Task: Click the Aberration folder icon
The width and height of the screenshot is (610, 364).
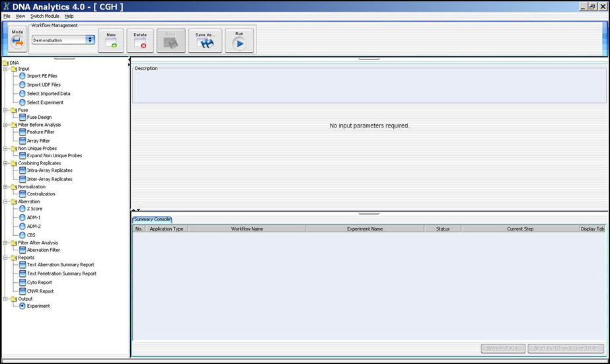Action: [14, 202]
